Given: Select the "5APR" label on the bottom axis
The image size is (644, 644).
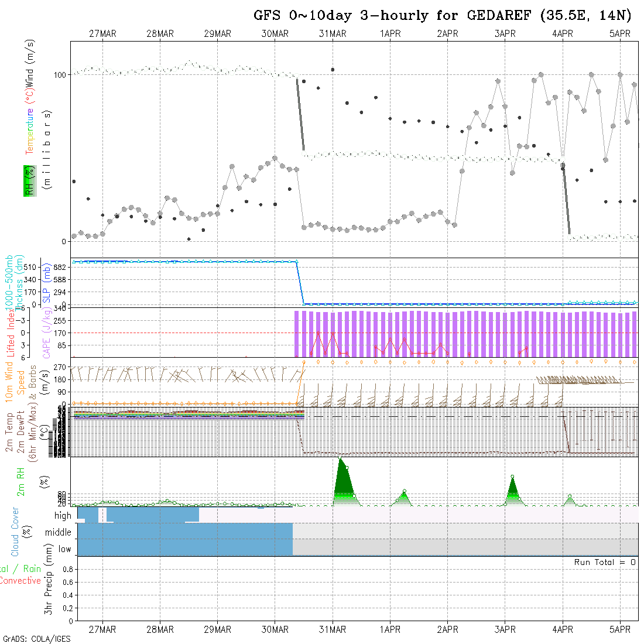Looking at the screenshot, I should tap(620, 629).
